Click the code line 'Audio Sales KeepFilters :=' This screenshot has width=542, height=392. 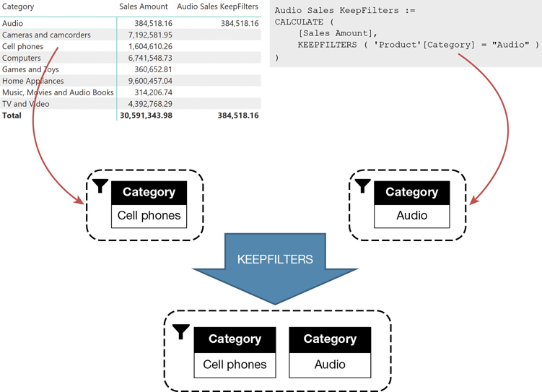pyautogui.click(x=345, y=10)
